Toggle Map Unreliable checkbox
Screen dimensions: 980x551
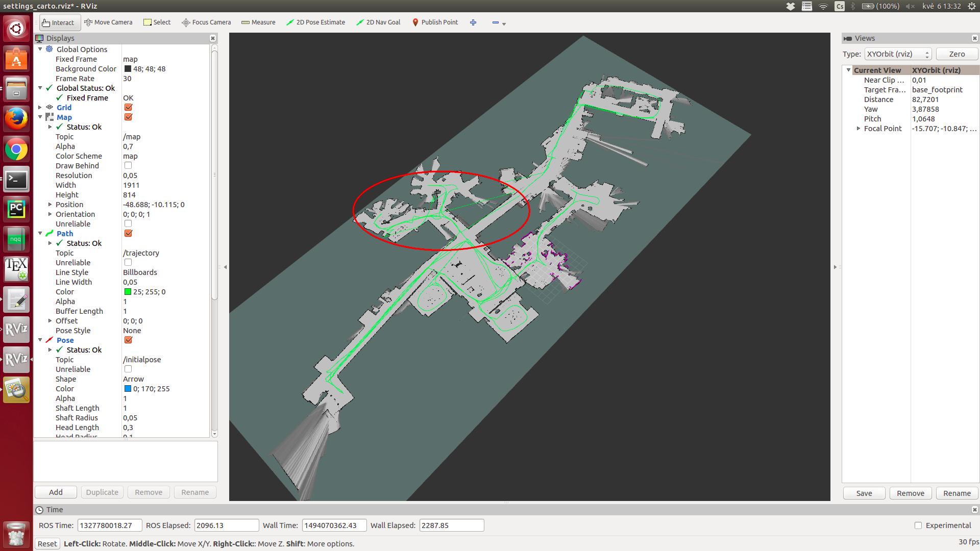[128, 224]
